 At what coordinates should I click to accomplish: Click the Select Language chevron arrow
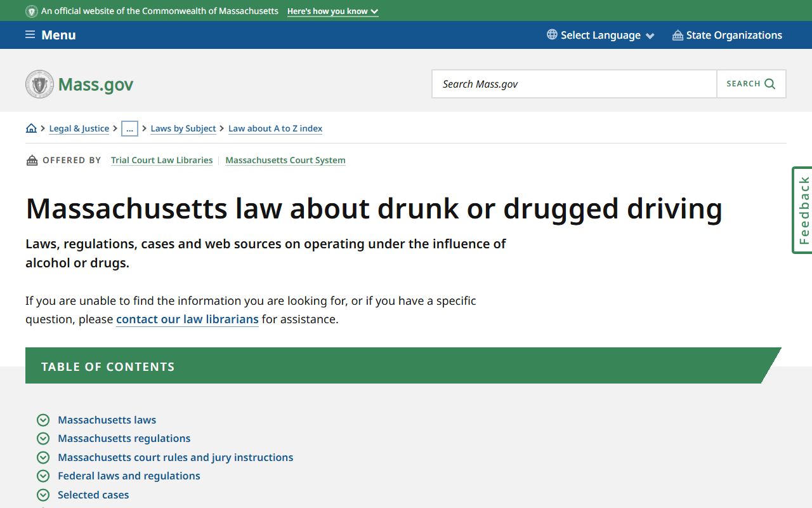[x=650, y=36]
